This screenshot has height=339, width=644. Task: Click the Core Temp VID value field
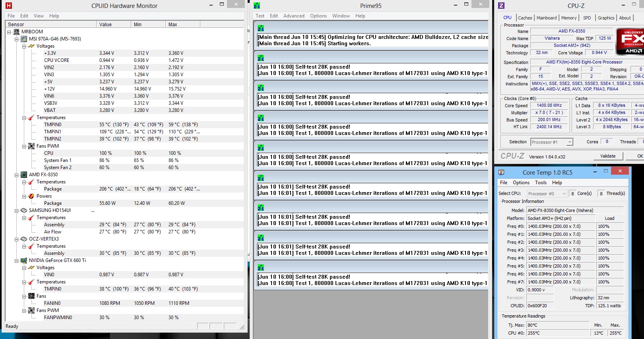pos(541,290)
